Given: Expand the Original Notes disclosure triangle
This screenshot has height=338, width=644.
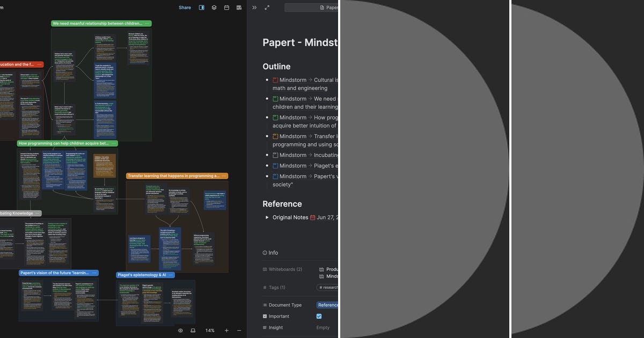Looking at the screenshot, I should (267, 217).
